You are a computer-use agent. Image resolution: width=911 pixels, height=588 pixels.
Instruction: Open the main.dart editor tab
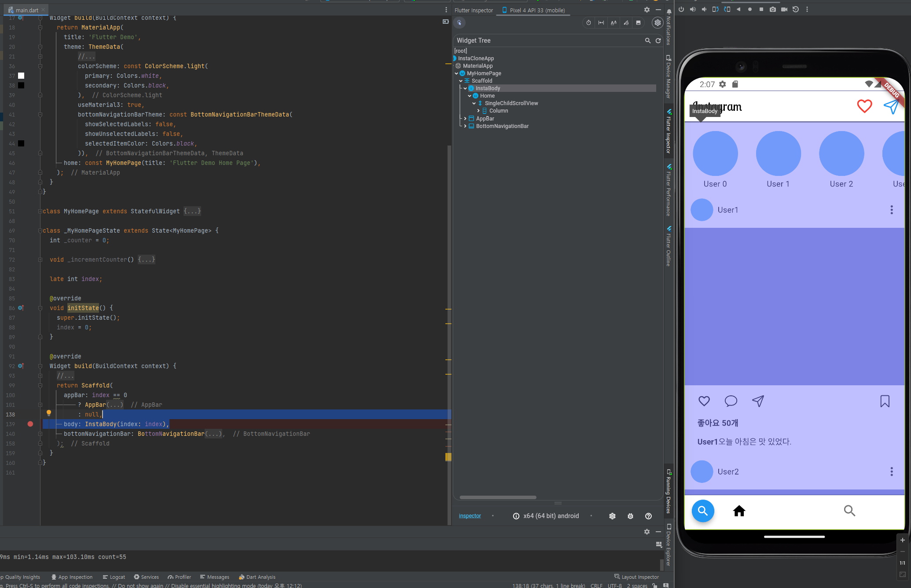click(26, 10)
